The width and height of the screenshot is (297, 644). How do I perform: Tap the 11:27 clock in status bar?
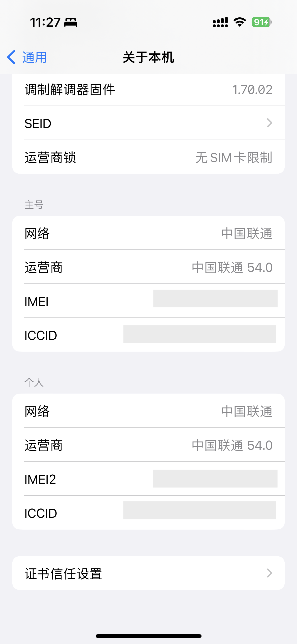(x=45, y=22)
